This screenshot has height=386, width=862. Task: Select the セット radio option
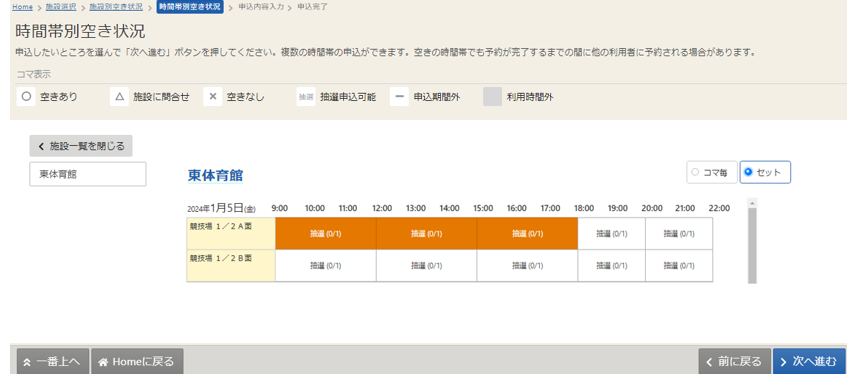point(765,172)
